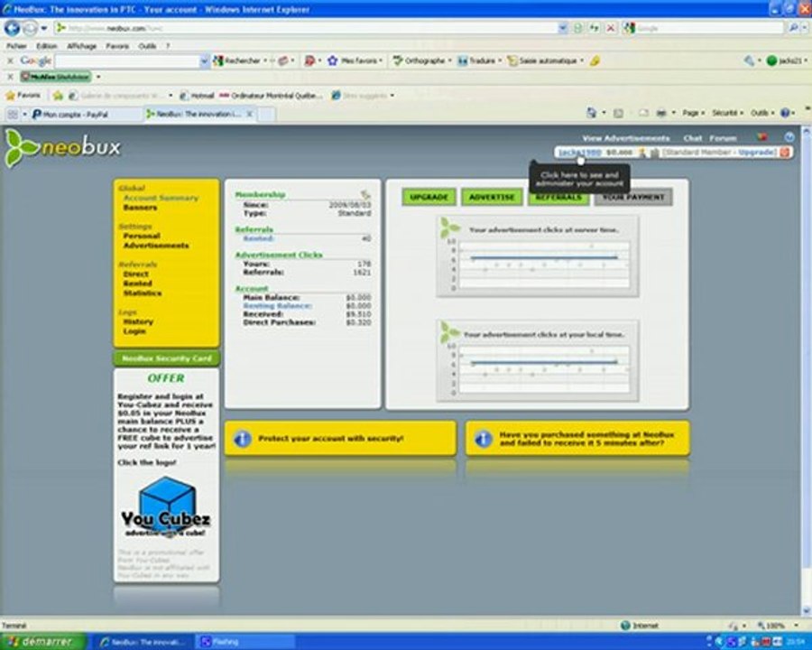Click the NeoBux logo

[x=62, y=148]
